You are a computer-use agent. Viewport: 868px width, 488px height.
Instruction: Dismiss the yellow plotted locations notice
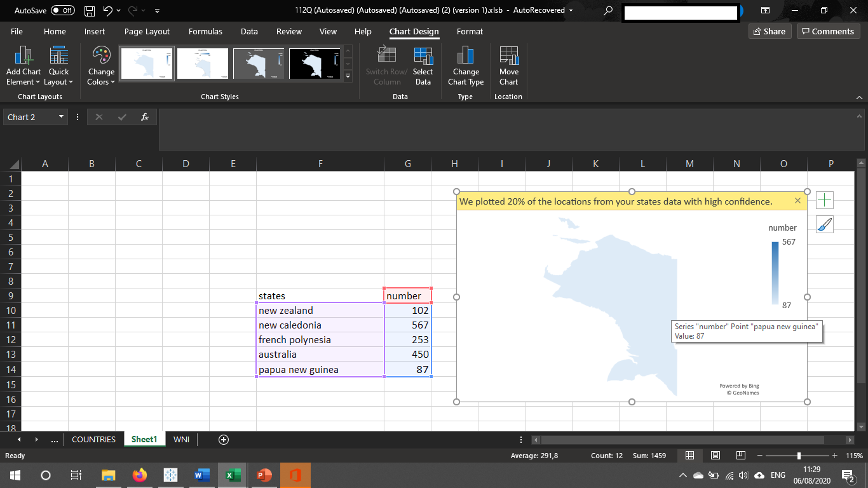[x=797, y=201]
